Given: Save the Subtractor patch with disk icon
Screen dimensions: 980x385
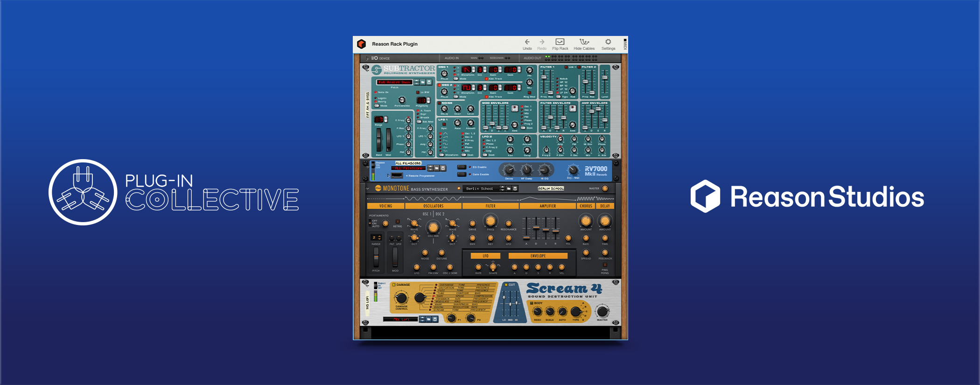Looking at the screenshot, I should pyautogui.click(x=429, y=82).
